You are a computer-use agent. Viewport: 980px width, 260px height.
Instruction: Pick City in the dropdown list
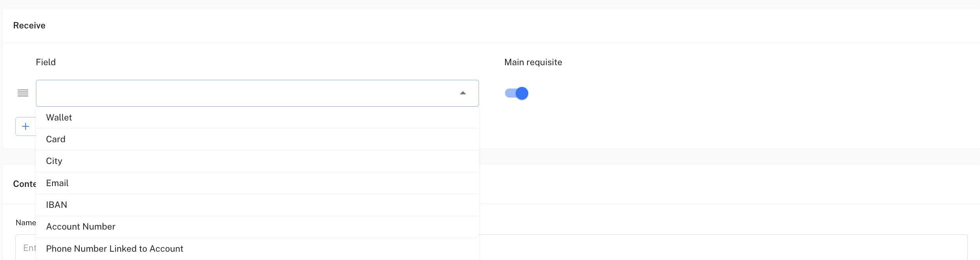(54, 161)
